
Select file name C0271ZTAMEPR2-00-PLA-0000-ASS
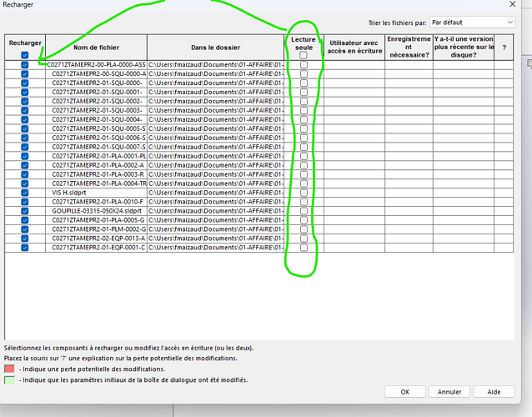(x=97, y=65)
